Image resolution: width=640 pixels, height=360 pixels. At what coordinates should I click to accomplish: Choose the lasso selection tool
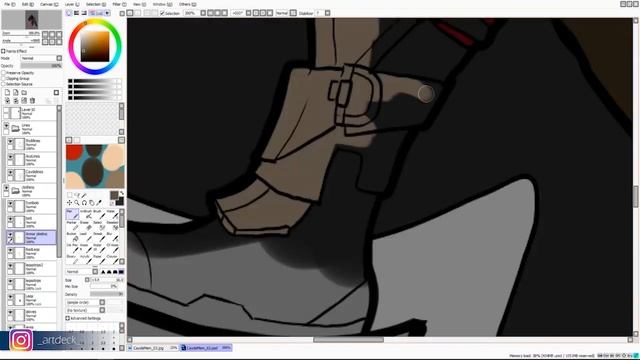(77, 195)
